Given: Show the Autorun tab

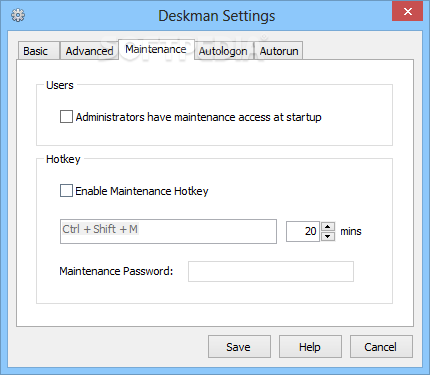Looking at the screenshot, I should tap(279, 51).
